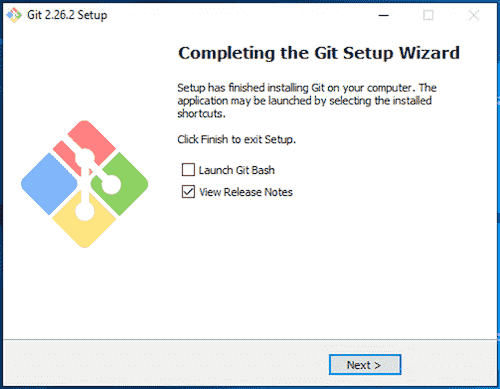This screenshot has height=389, width=500.
Task: Enable the Launch Git Bash checkbox
Action: pos(188,170)
